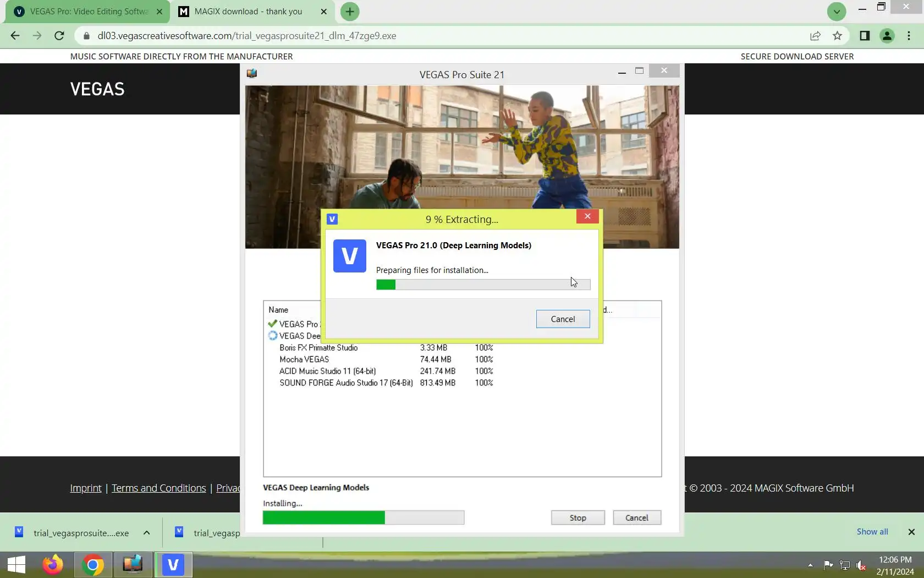Click the muted volume tray icon
Viewport: 924px width, 578px height.
pos(861,565)
